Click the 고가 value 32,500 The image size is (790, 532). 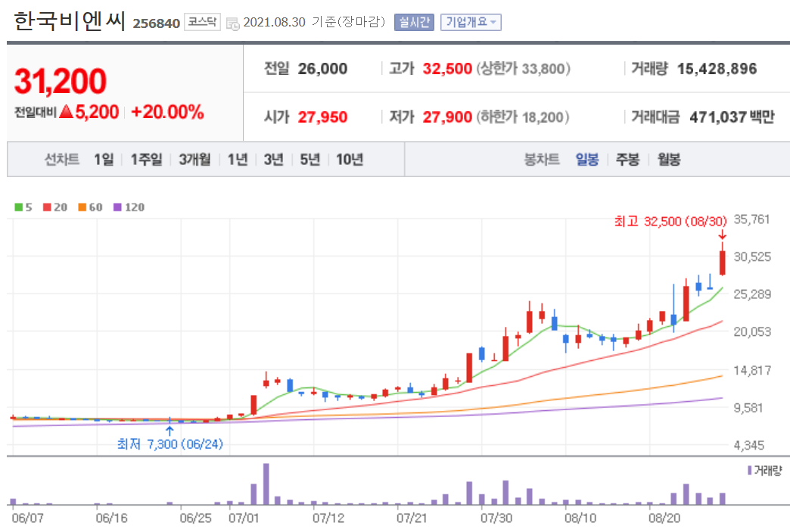coord(447,69)
